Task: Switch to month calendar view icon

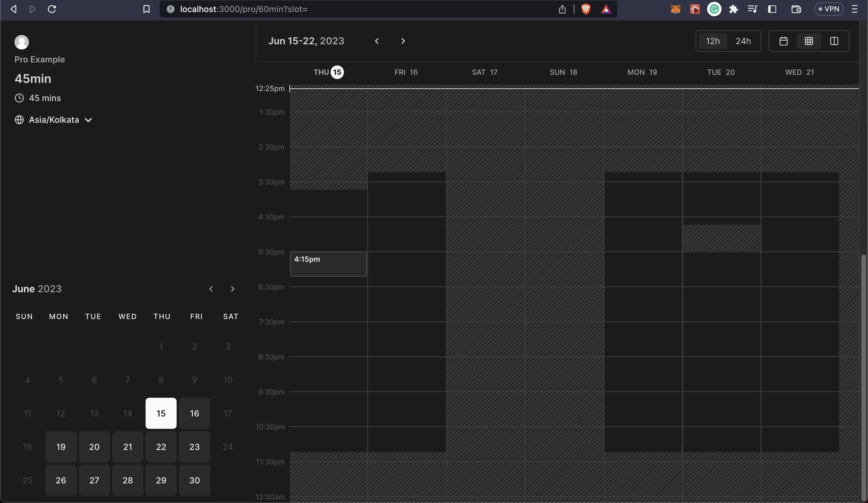Action: [x=784, y=41]
